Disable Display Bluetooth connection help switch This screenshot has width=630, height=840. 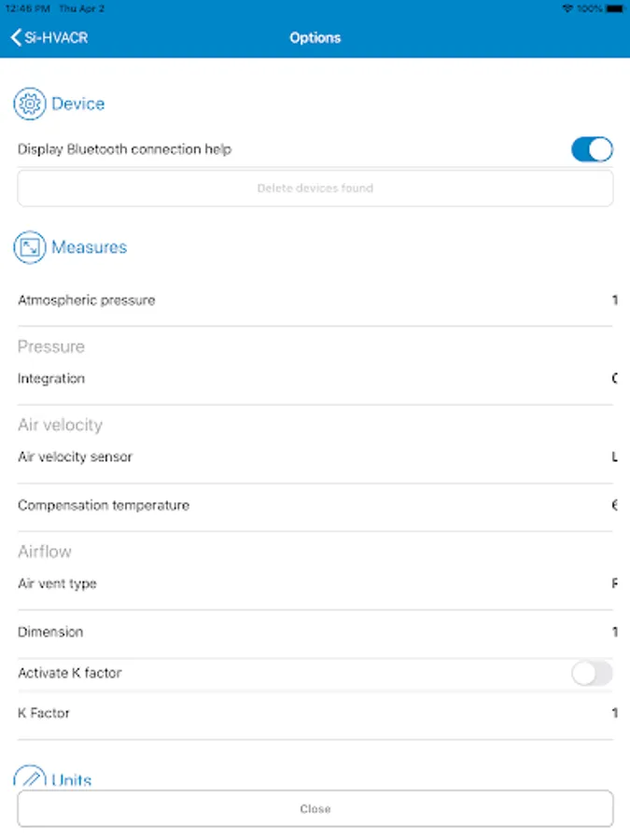[x=592, y=149]
